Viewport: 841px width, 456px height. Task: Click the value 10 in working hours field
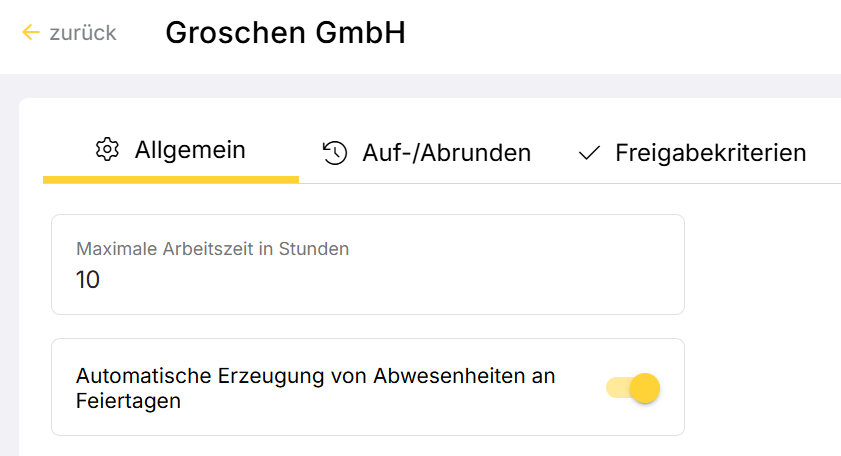click(88, 280)
